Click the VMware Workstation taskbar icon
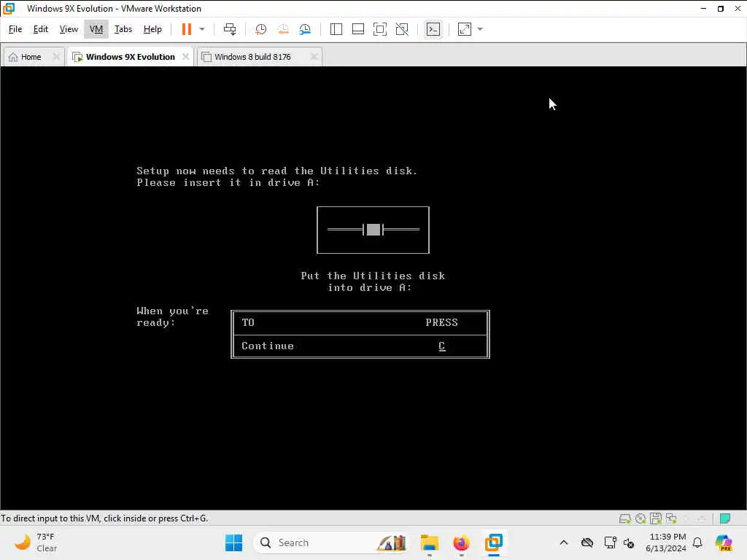Screen dimensions: 747x560 pyautogui.click(x=494, y=542)
